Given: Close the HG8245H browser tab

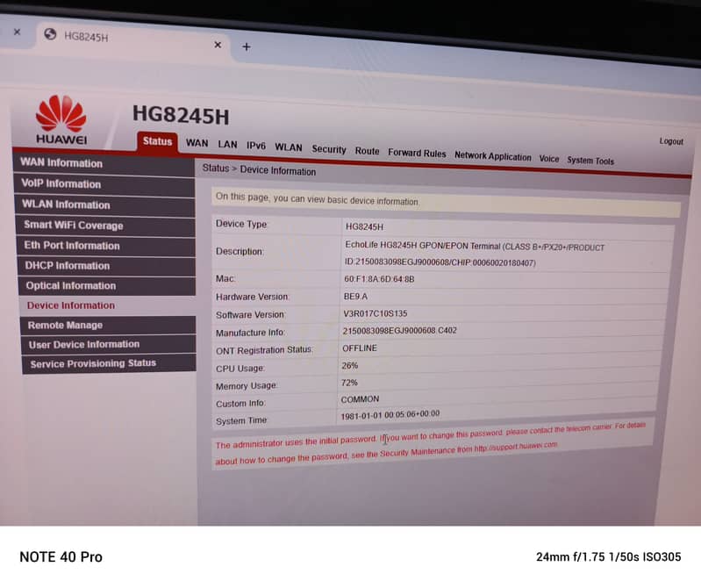Looking at the screenshot, I should (x=218, y=45).
